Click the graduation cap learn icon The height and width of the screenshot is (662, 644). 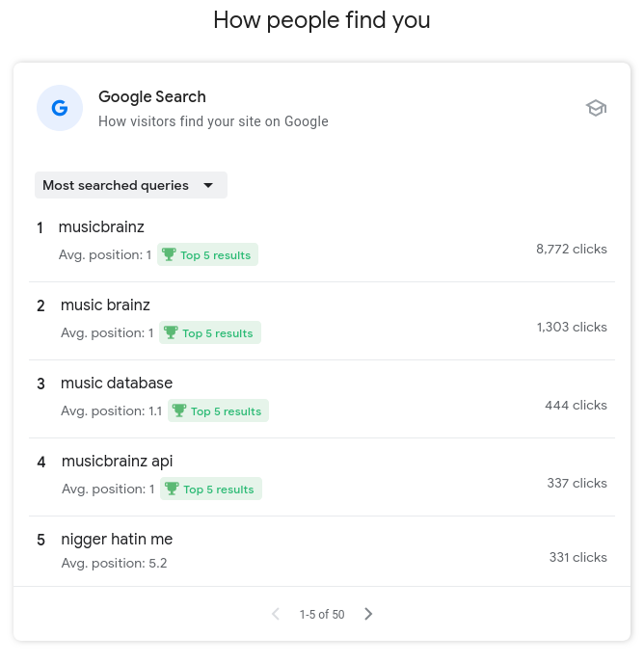[596, 108]
